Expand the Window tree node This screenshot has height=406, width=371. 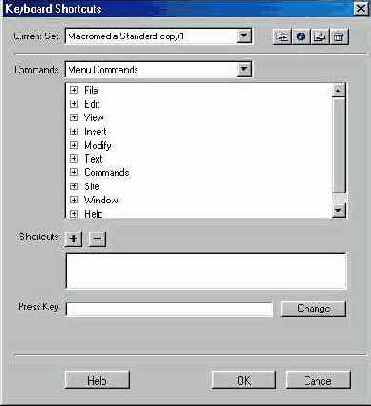click(x=74, y=200)
